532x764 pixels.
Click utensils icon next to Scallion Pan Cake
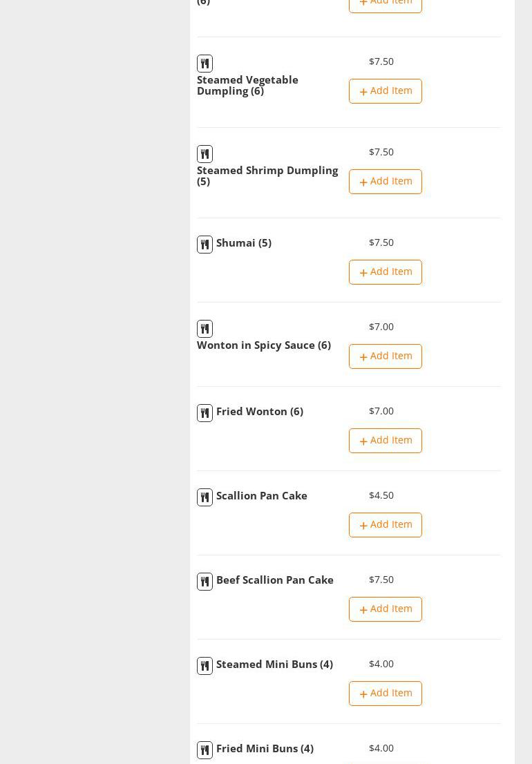click(x=205, y=497)
